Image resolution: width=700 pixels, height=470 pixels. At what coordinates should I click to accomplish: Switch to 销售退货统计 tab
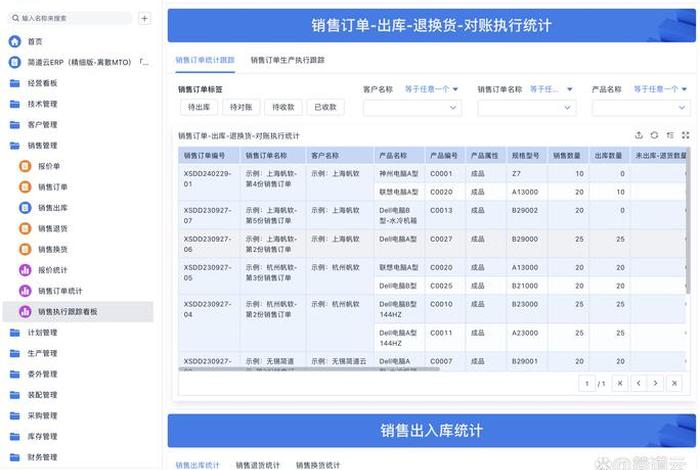[258, 465]
